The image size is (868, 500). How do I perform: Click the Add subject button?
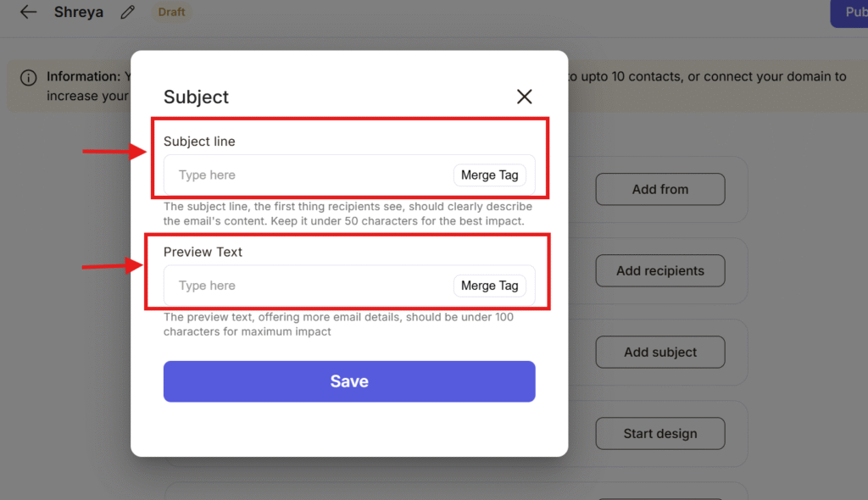[x=659, y=353]
